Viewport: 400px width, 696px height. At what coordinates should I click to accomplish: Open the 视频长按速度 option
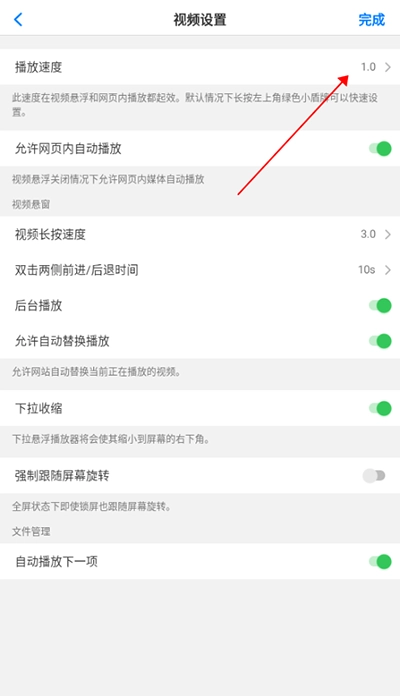pyautogui.click(x=200, y=234)
